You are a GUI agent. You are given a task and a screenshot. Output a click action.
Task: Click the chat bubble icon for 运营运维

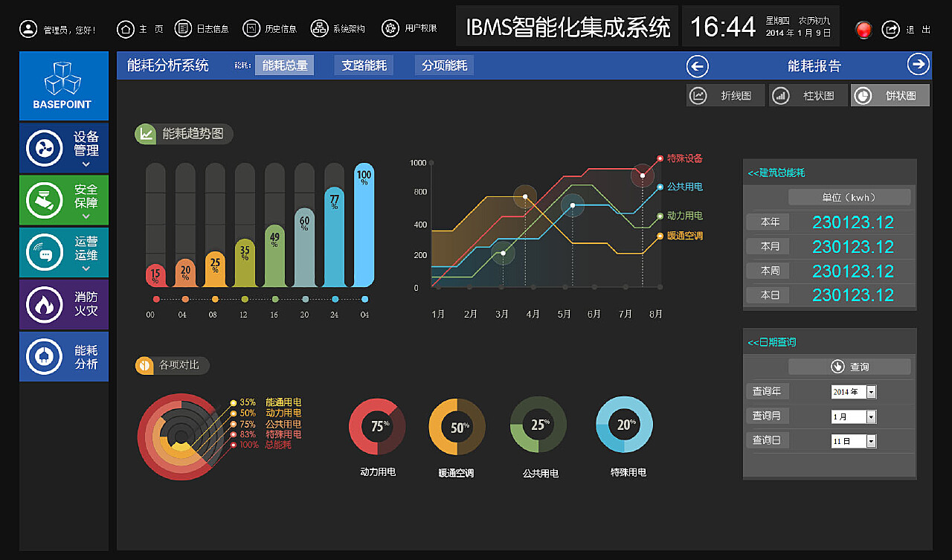point(45,252)
